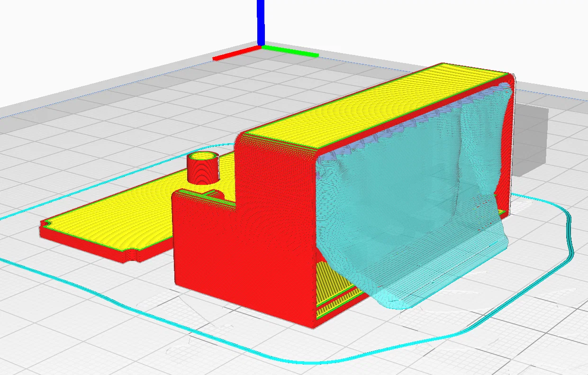This screenshot has height=375, width=588.
Task: Click the small red cylindrical peg
Action: 203,167
